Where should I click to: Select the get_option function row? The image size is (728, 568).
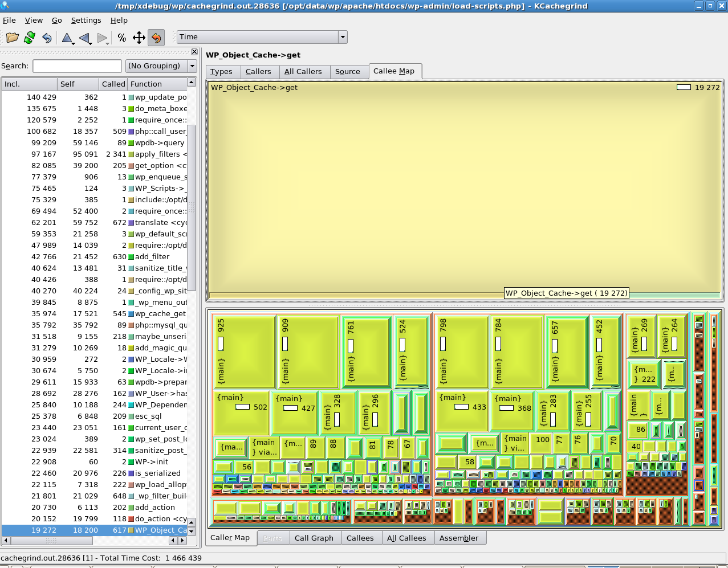[95, 166]
